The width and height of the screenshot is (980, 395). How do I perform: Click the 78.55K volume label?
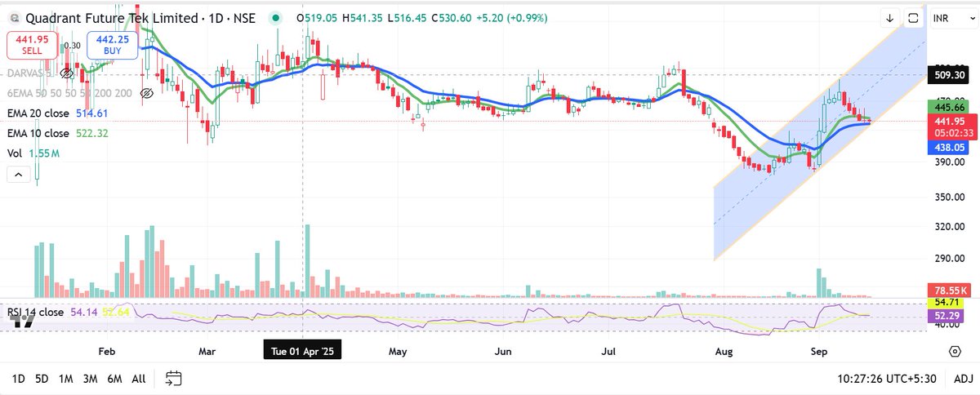(951, 290)
